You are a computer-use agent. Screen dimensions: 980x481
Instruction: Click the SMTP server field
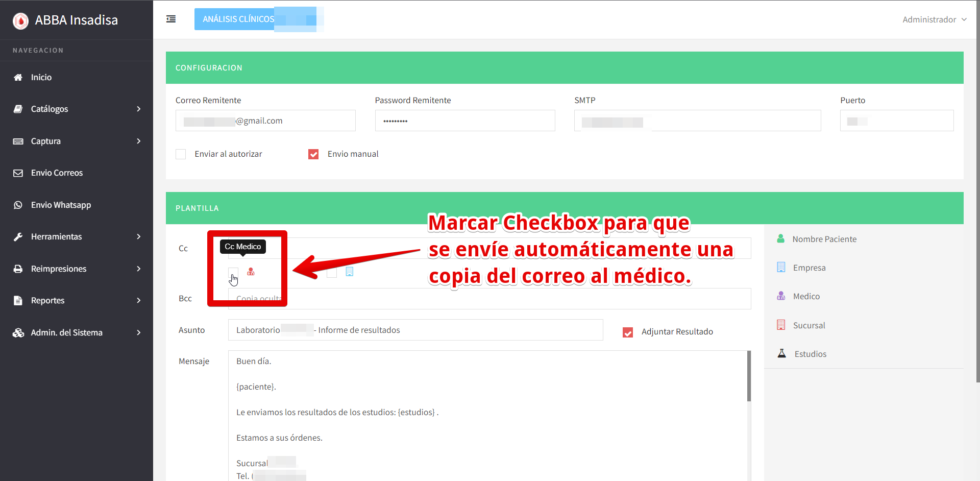tap(698, 121)
